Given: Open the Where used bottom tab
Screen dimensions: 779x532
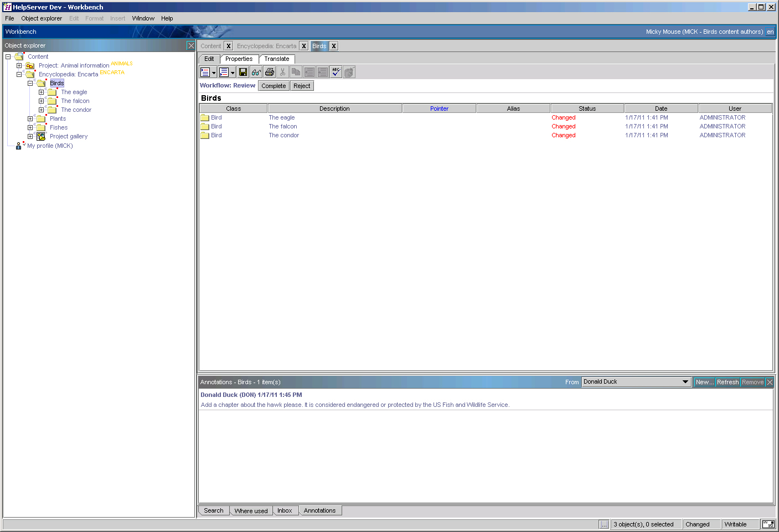Looking at the screenshot, I should 251,510.
